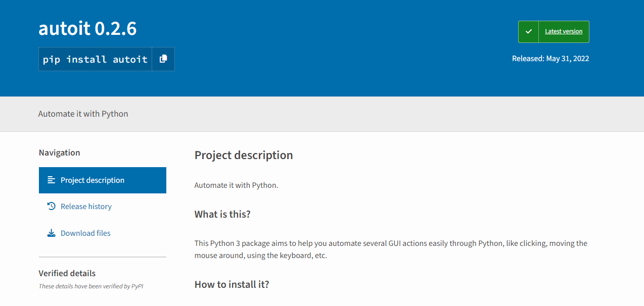The width and height of the screenshot is (644, 306).
Task: Click the Navigation sidebar heading
Action: pyautogui.click(x=59, y=152)
